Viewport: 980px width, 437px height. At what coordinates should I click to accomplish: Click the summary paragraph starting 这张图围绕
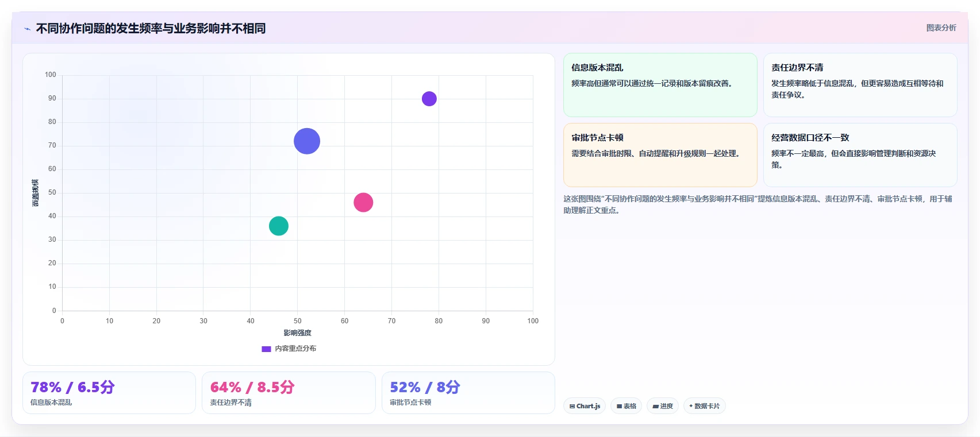pos(758,204)
